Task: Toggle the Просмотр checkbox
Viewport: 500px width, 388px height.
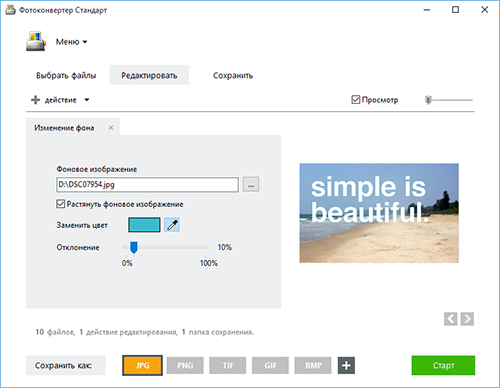Action: (x=356, y=100)
